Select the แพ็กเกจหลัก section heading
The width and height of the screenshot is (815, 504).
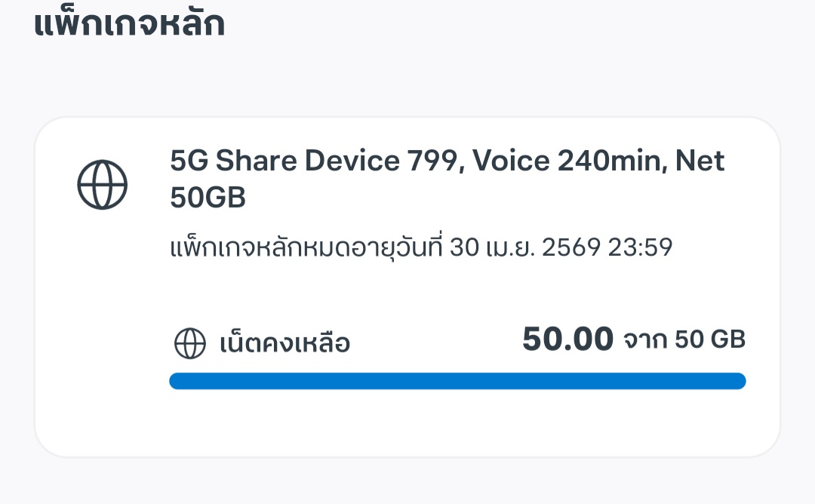pos(129,23)
